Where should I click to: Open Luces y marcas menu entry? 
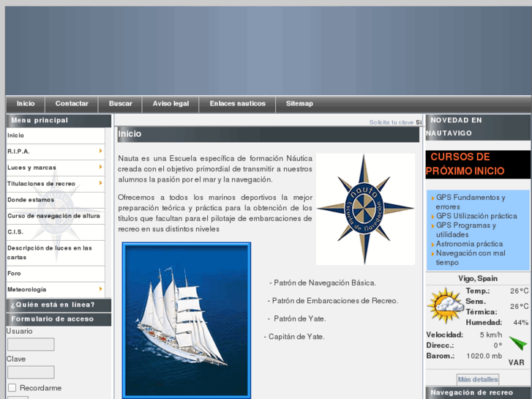(x=56, y=168)
